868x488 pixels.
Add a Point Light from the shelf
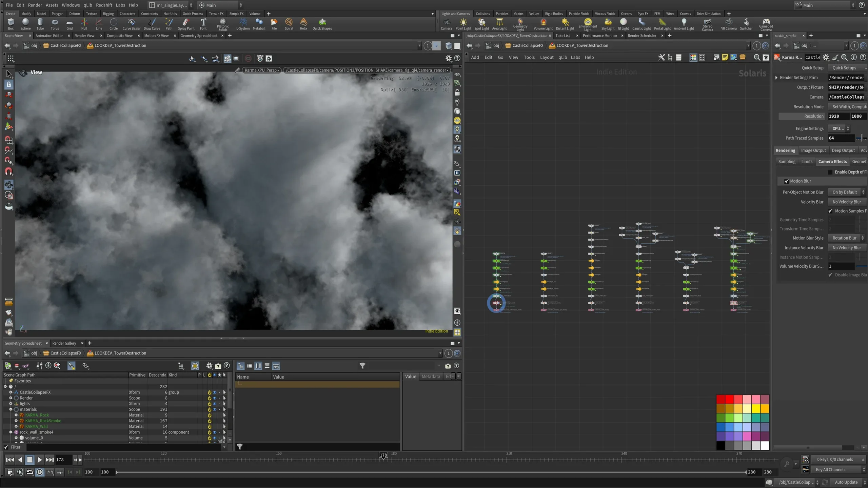463,24
